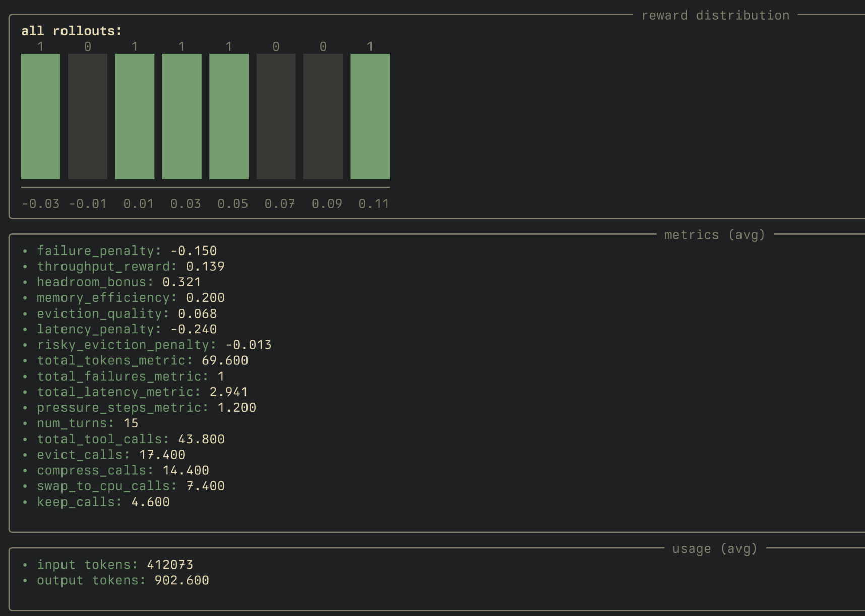Select the evict_calls line
Screen dimensions: 865x616
pos(104,455)
